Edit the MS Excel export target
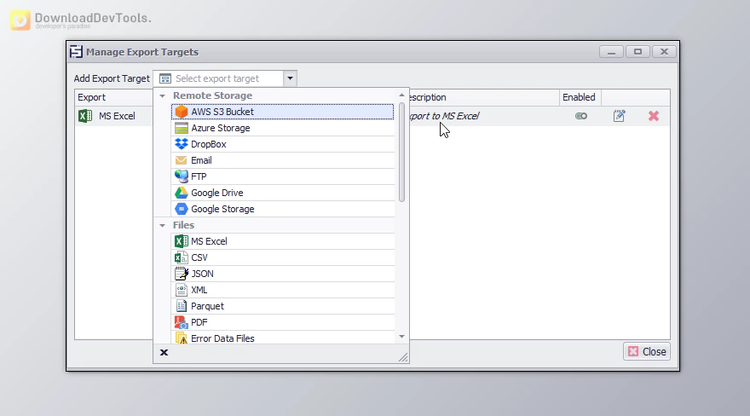Screen dimensions: 750x416 point(619,116)
